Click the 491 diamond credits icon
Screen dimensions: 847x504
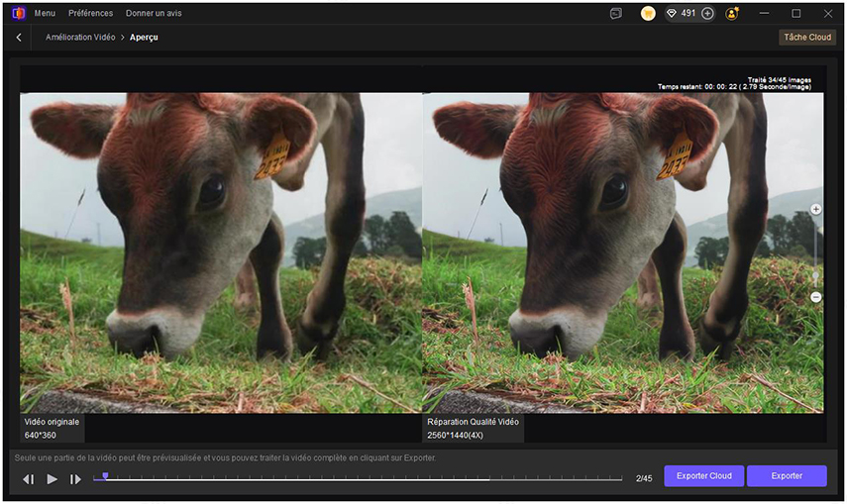(672, 14)
